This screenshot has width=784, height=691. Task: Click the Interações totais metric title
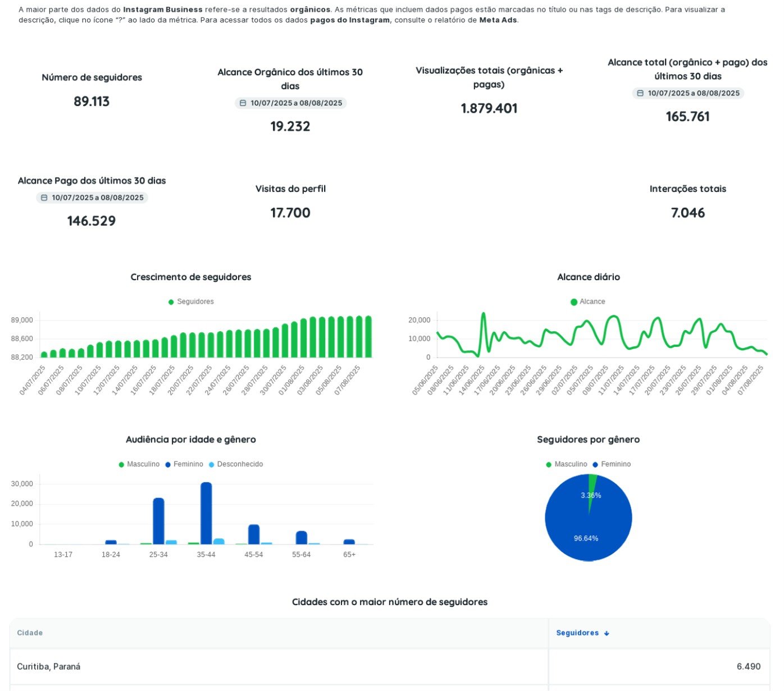tap(688, 189)
